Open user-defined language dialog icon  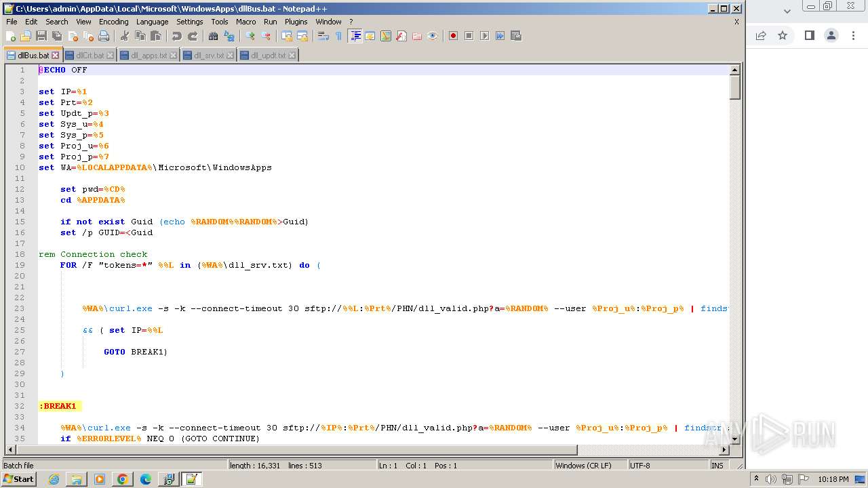(x=370, y=36)
